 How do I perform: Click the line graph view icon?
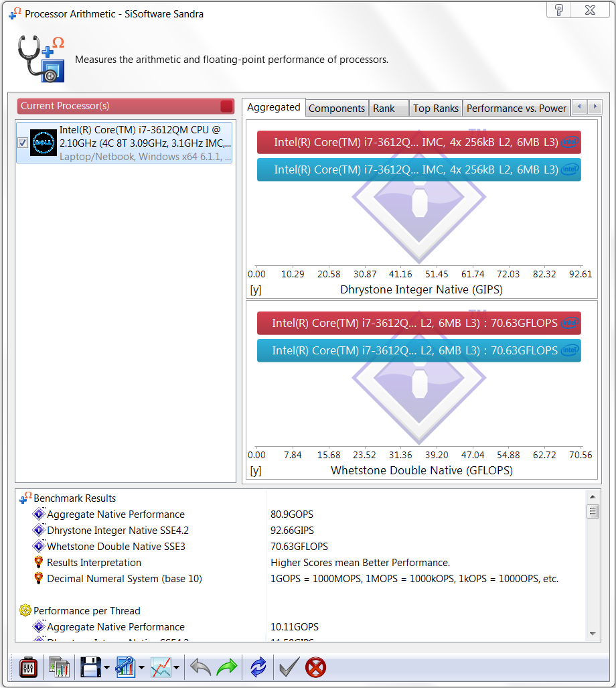point(161,668)
